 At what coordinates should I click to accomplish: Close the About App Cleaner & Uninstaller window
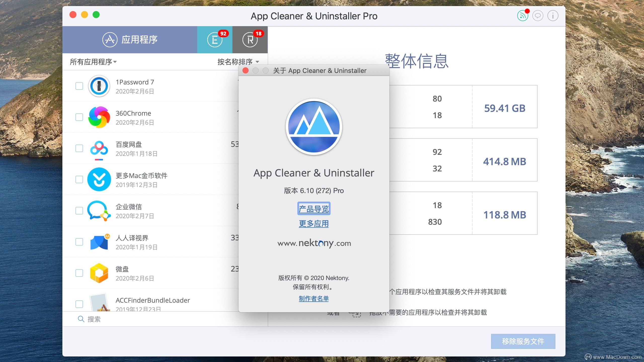246,71
